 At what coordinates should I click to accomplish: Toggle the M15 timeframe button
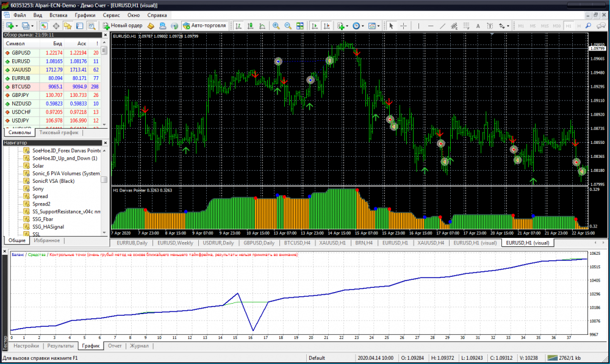pos(544,26)
